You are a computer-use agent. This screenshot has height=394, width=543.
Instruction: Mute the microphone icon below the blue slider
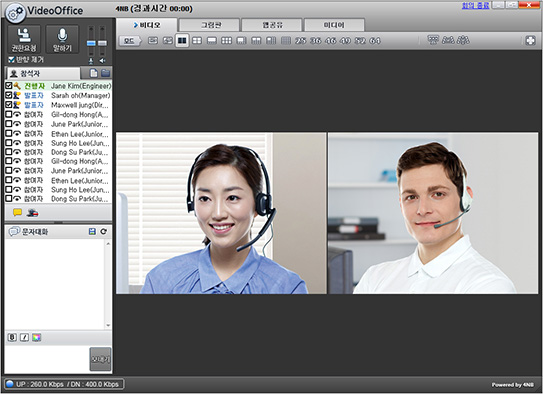pyautogui.click(x=91, y=61)
